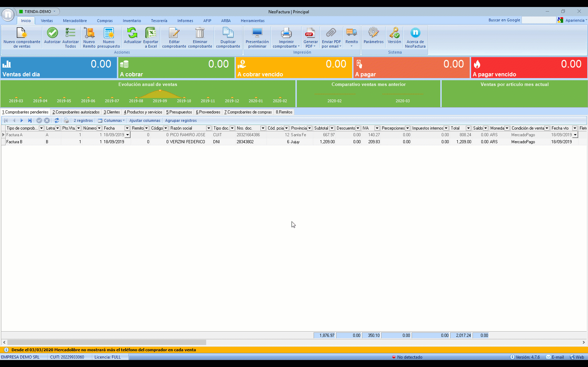Image resolution: width=588 pixels, height=367 pixels.
Task: Click Ajustar columnas button
Action: (145, 120)
